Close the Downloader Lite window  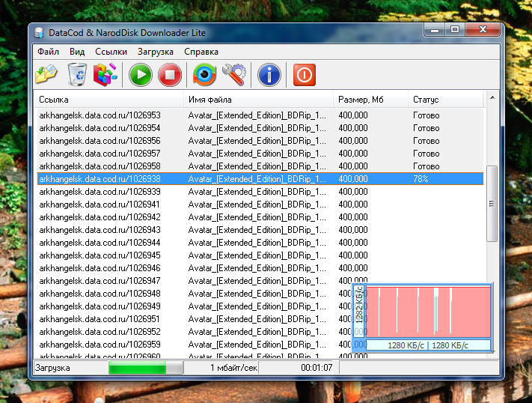pyautogui.click(x=483, y=30)
